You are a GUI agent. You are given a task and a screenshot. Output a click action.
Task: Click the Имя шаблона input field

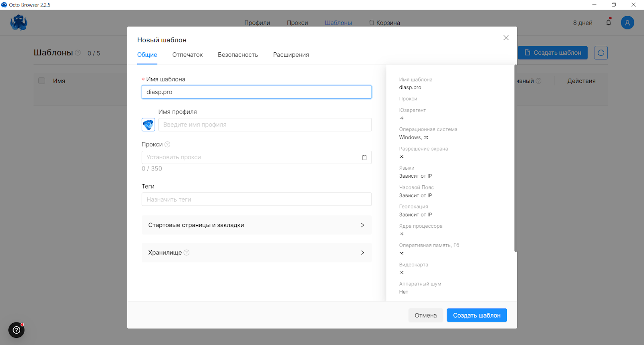click(256, 92)
